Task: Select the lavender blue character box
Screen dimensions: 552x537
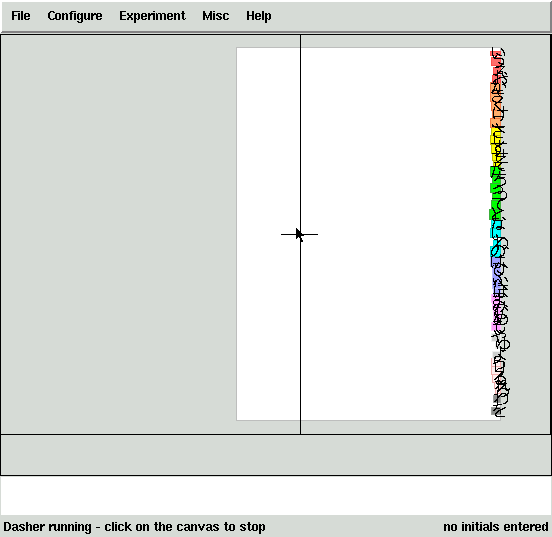Action: coord(496,275)
